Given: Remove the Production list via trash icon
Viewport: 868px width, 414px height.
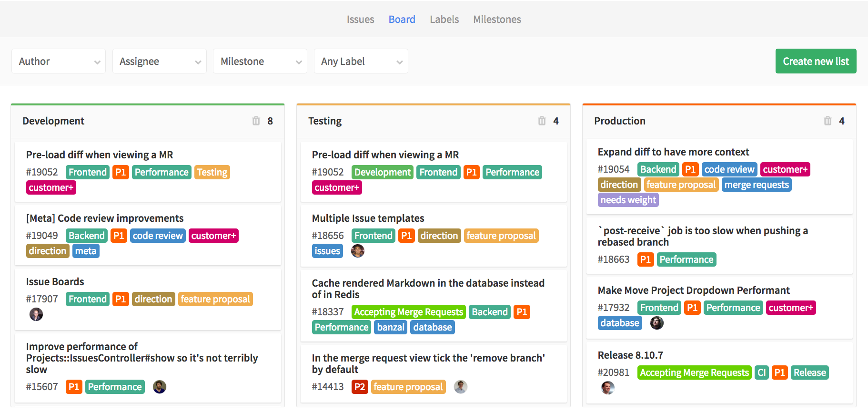Looking at the screenshot, I should point(828,121).
